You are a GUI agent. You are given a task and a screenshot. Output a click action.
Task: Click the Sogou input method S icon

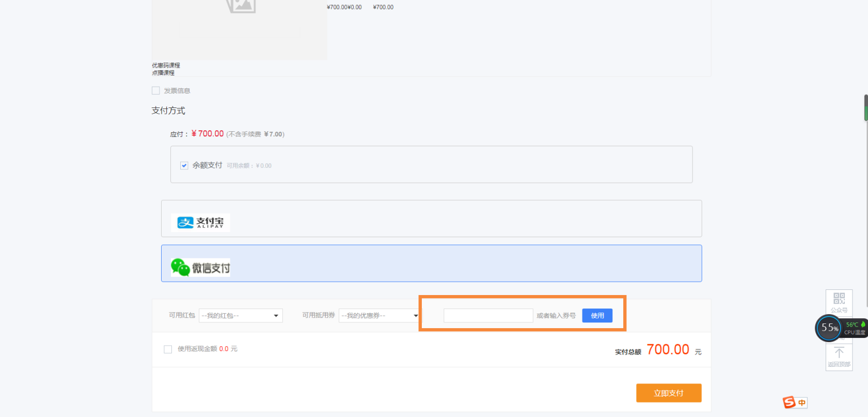[789, 403]
